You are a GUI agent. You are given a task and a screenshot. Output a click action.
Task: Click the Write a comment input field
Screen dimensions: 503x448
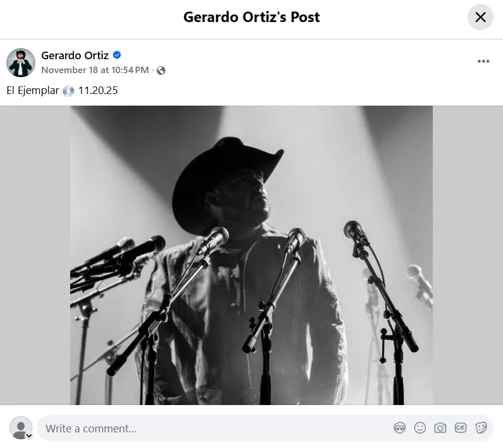pyautogui.click(x=174, y=428)
